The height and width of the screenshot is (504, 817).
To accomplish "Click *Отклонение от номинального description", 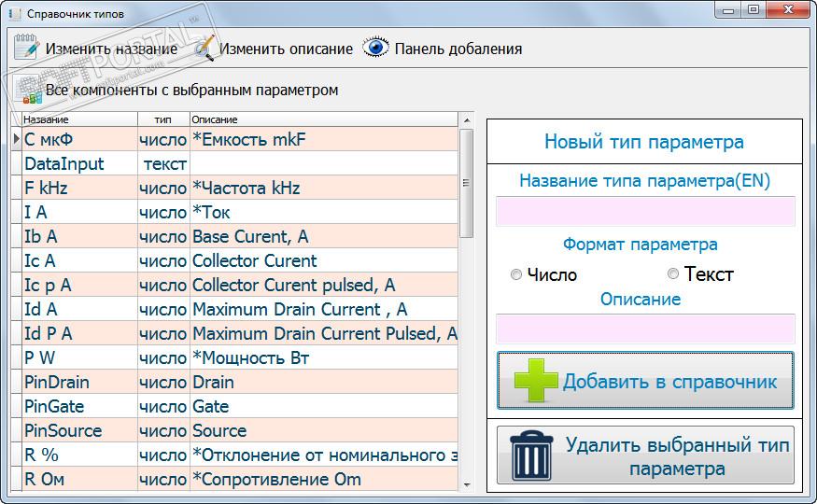I will (324, 455).
